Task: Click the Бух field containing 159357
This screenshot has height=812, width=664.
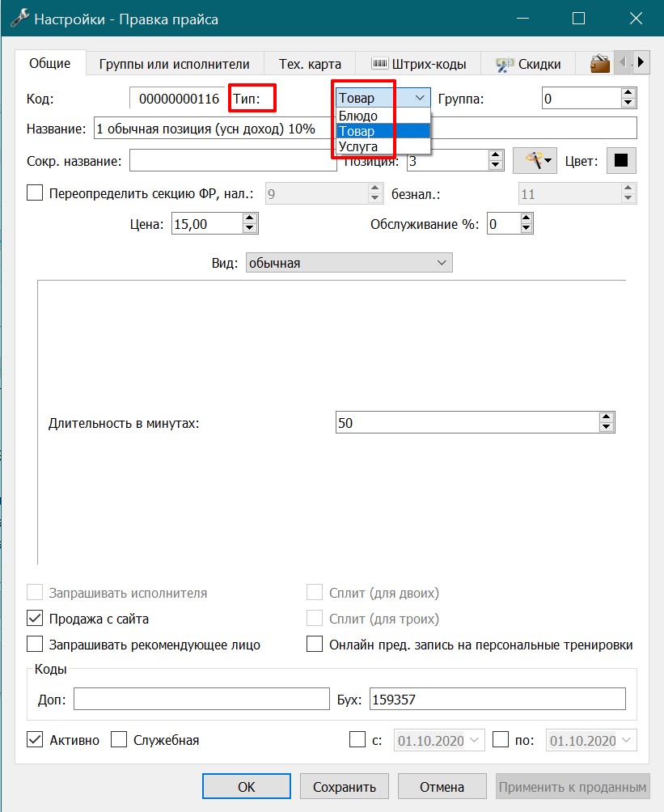Action: (x=497, y=699)
